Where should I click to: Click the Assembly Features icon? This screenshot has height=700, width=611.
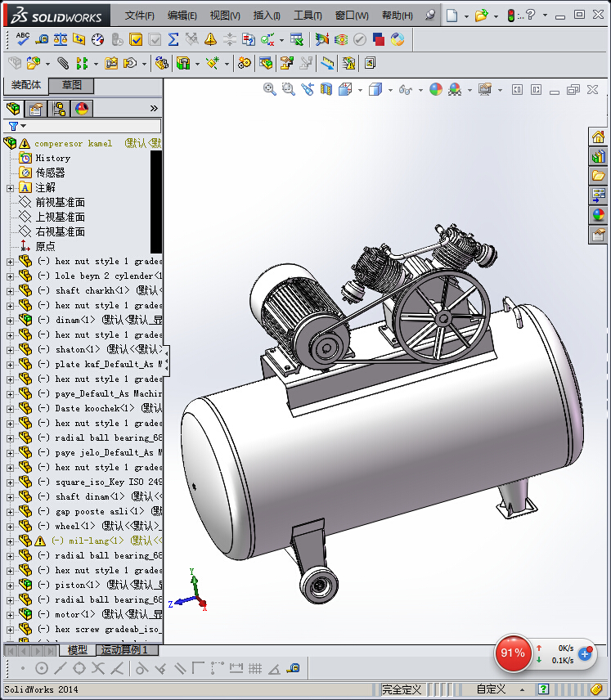183,64
